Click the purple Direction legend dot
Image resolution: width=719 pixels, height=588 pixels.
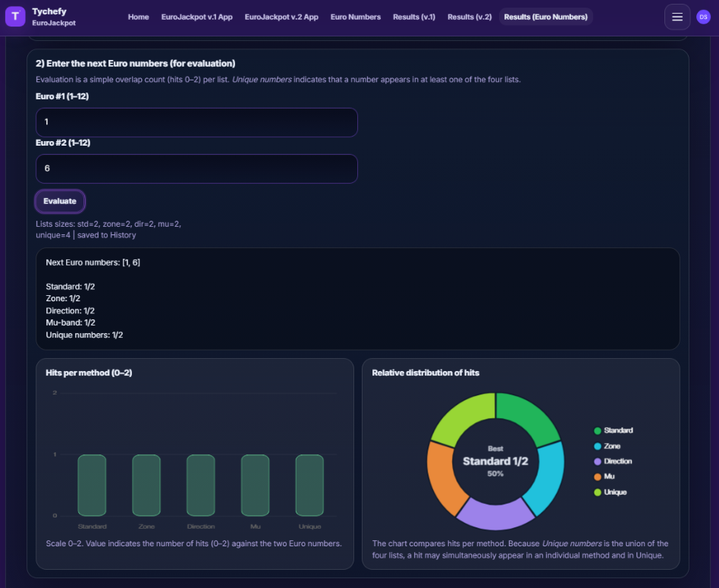598,461
